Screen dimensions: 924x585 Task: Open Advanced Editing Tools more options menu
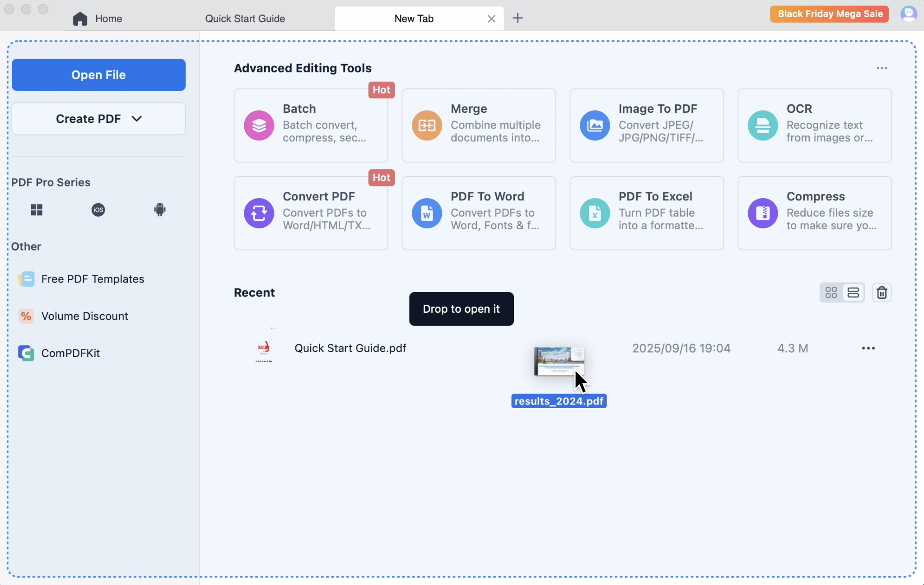click(882, 68)
